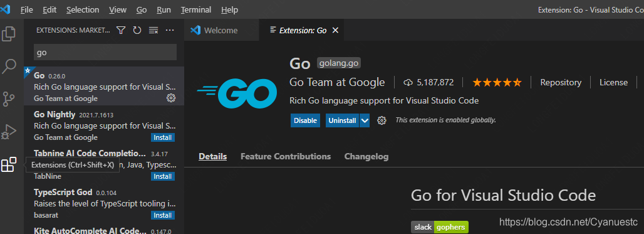Select the Extension: Go editor tab
The height and width of the screenshot is (234, 644).
(x=302, y=30)
